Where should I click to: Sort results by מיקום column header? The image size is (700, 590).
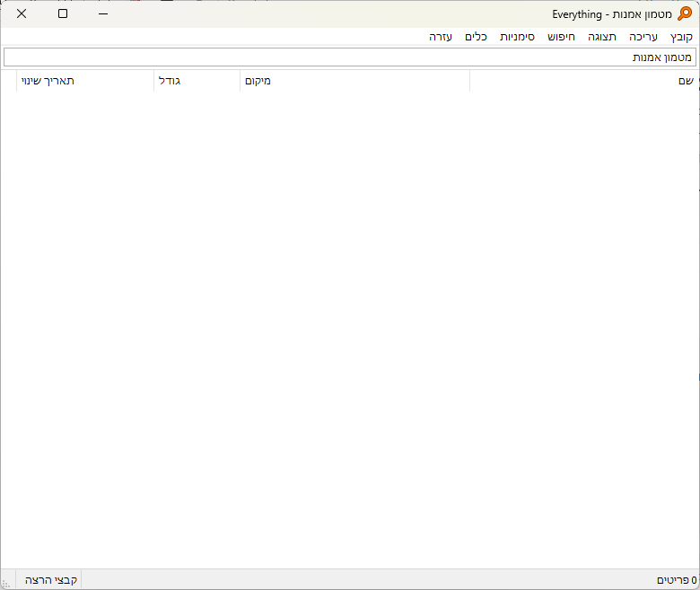(354, 81)
